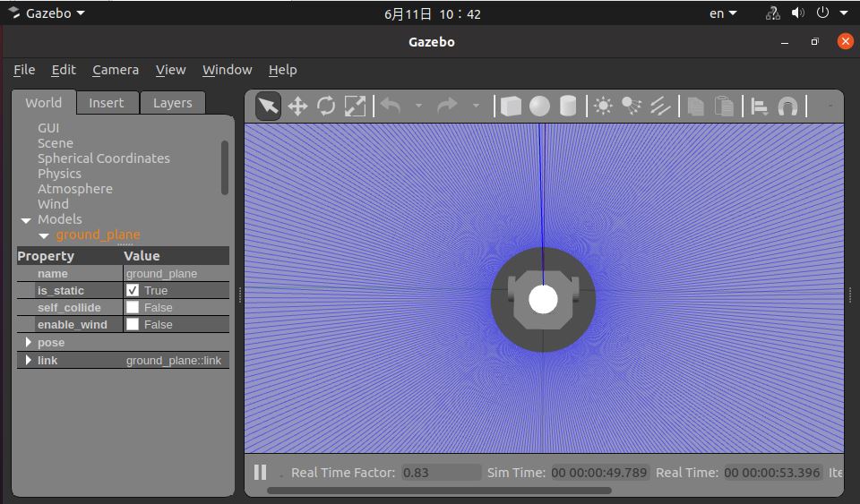860x504 pixels.
Task: Open the Help menu
Action: point(282,70)
